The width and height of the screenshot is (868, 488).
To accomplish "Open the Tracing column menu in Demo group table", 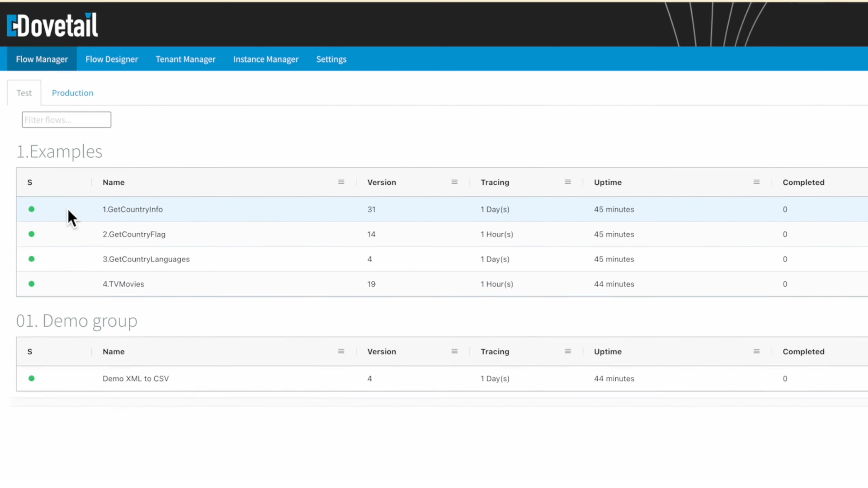I will click(x=567, y=351).
